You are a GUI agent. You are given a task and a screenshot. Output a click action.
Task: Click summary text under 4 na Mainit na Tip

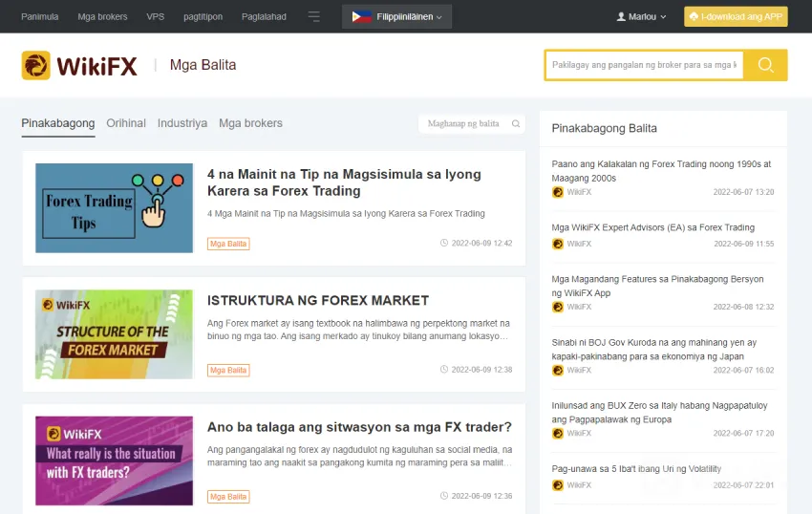pos(346,213)
